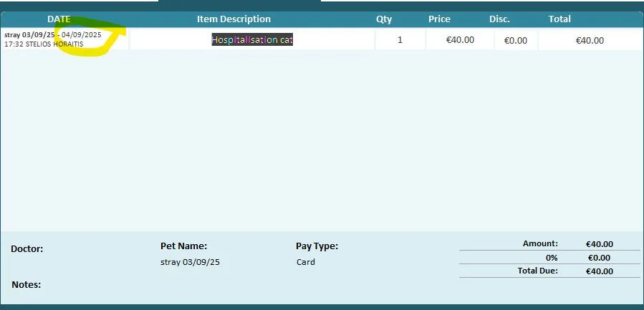Click the Pet Name label
Image resolution: width=644 pixels, height=310 pixels.
(x=183, y=246)
